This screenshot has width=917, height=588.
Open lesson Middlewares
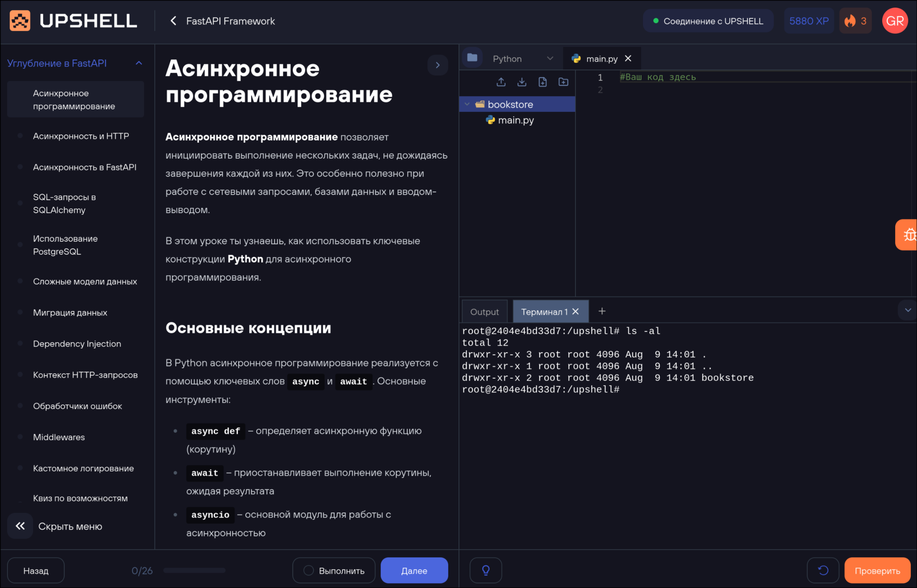pos(59,437)
